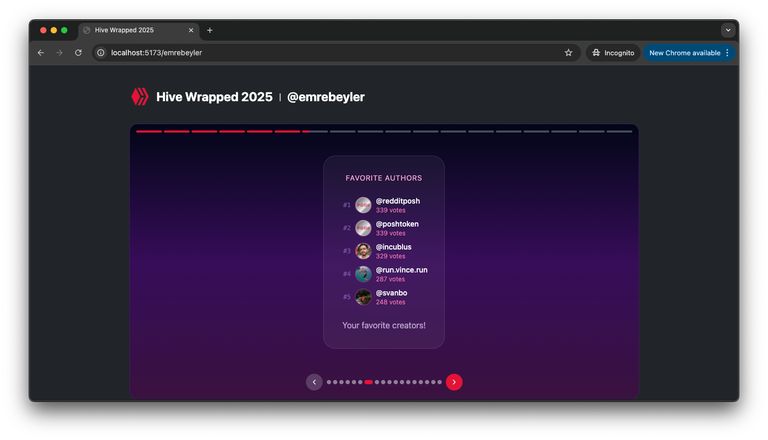Click the @emrebeyler username in header
Image resolution: width=768 pixels, height=440 pixels.
[326, 97]
